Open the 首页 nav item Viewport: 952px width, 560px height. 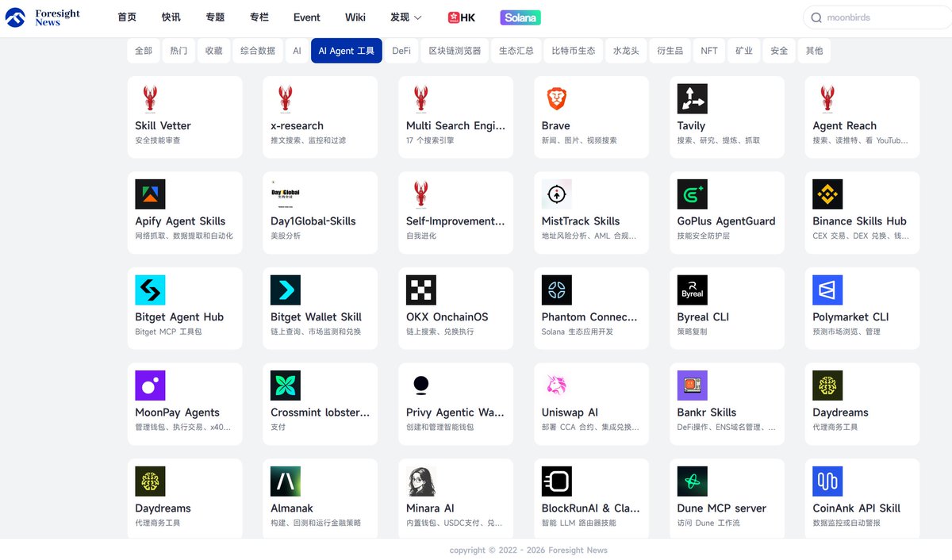(127, 17)
